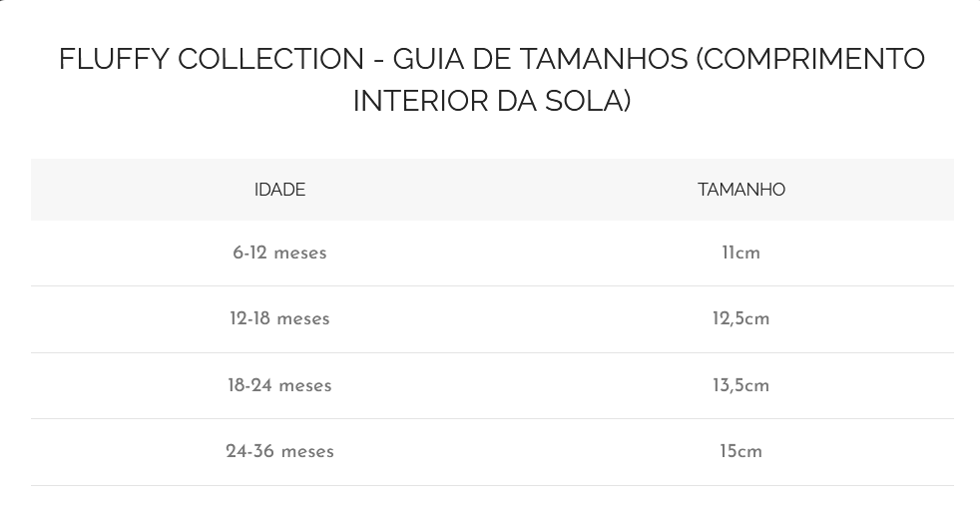Viewport: 980px width, 512px height.
Task: Select the 13,5cm size value
Action: tap(741, 386)
